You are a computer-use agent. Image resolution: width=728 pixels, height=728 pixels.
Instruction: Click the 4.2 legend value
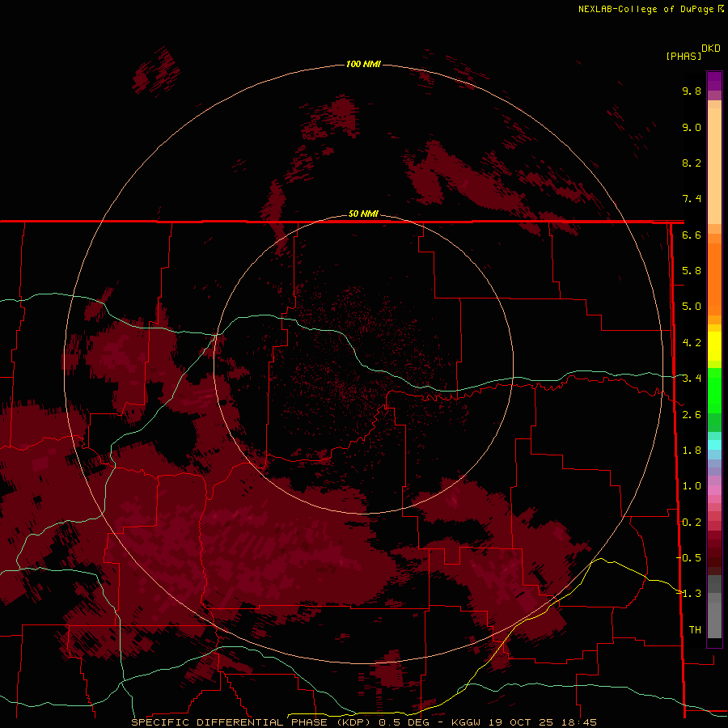click(x=692, y=343)
